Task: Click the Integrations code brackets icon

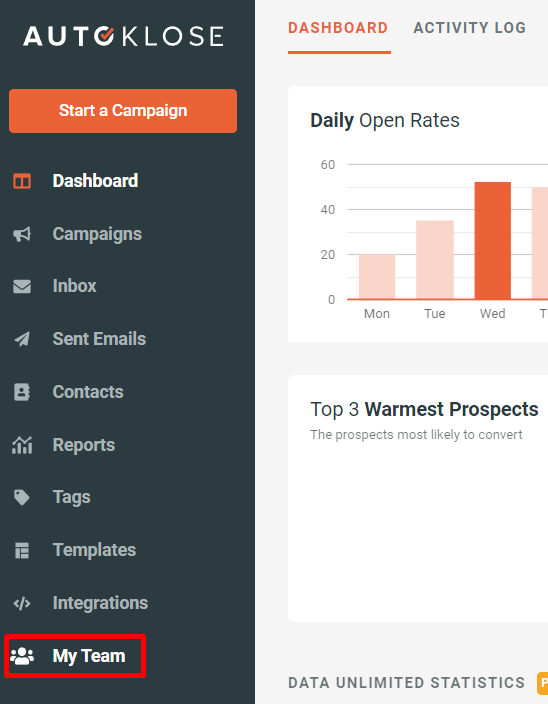Action: click(22, 603)
